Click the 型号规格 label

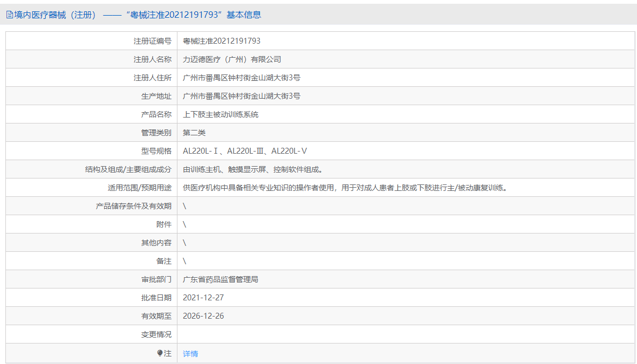[156, 151]
